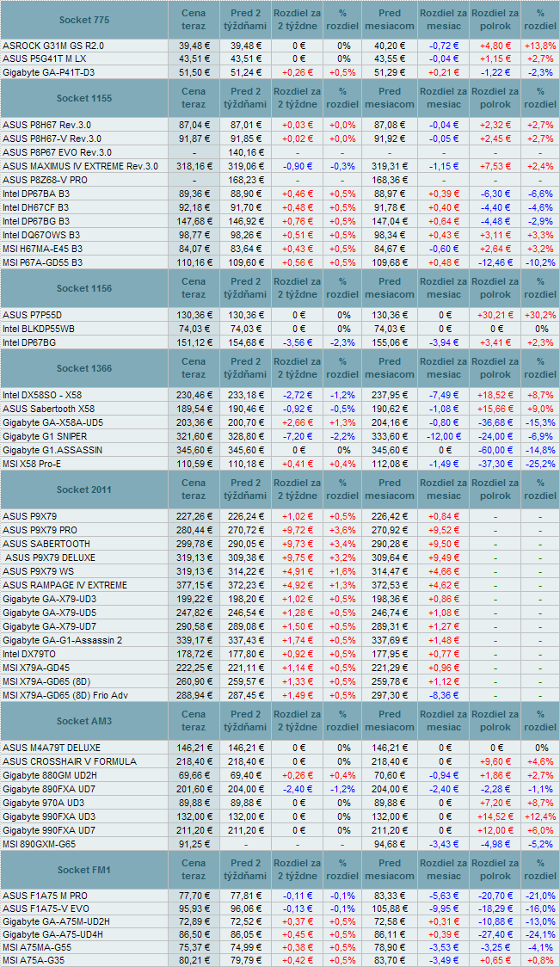Screen dimensions: 560x967
Task: Select Gigabyte 990FXA UD7 product name
Action: click(49, 829)
